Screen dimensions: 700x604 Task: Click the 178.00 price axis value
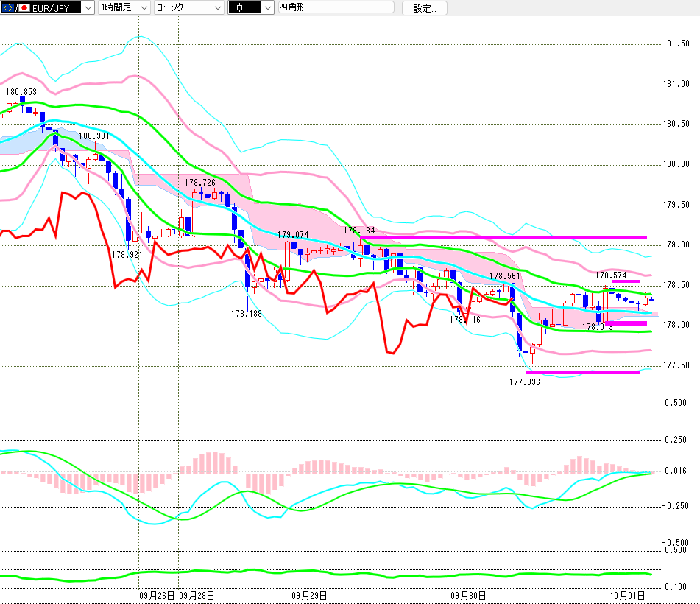click(x=676, y=325)
